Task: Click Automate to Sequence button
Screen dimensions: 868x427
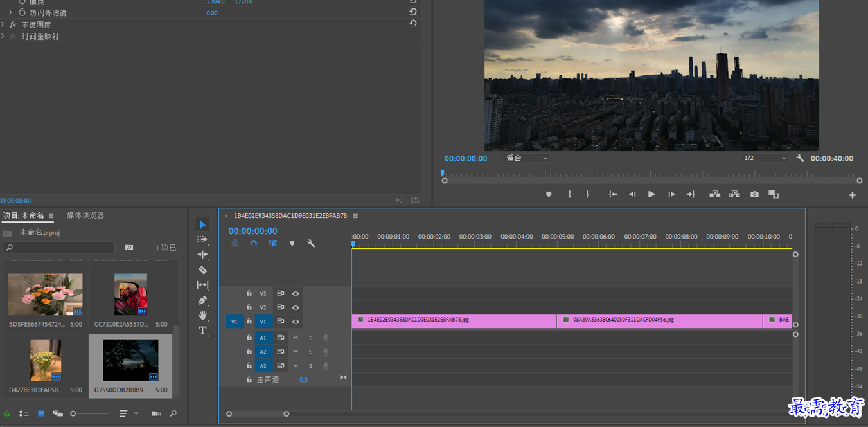Action: pyautogui.click(x=156, y=413)
